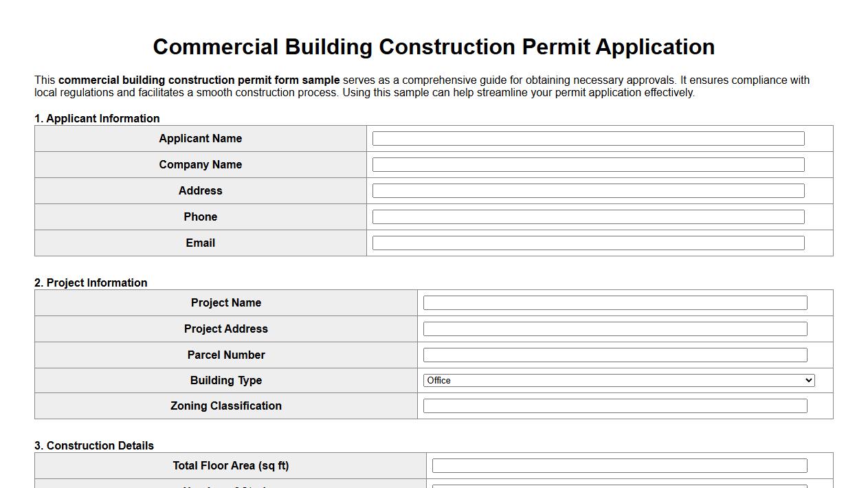Viewport: 868px width, 488px height.
Task: Click the heading 1. Applicant Information
Action: click(98, 118)
